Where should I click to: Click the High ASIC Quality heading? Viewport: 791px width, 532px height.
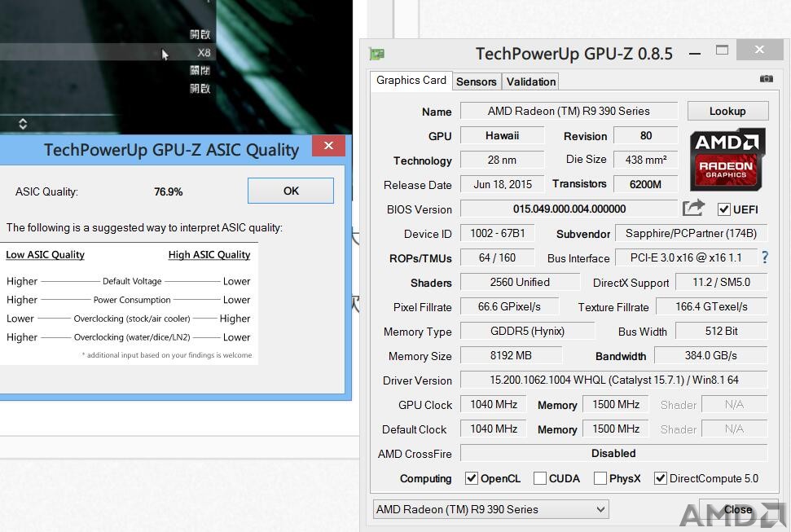(209, 254)
